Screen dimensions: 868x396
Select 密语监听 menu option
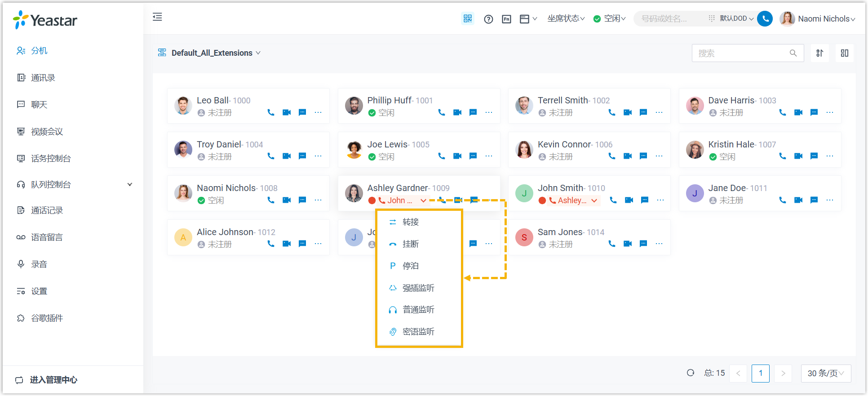tap(418, 332)
